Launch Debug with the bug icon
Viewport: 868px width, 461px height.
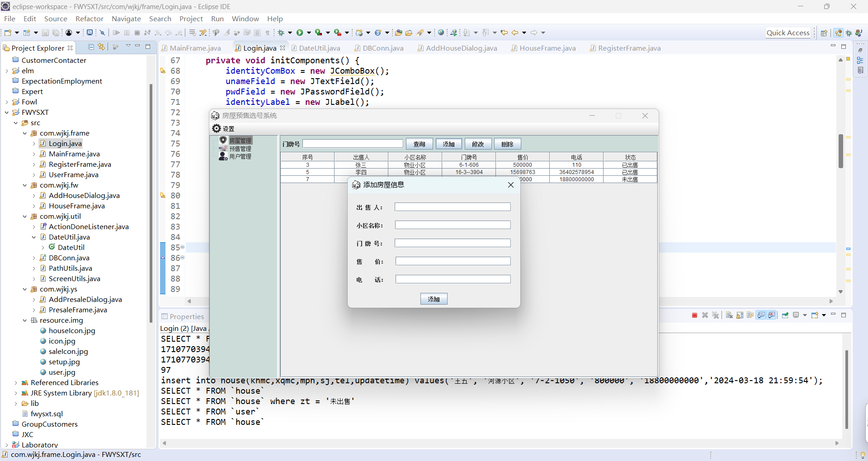[x=281, y=33]
